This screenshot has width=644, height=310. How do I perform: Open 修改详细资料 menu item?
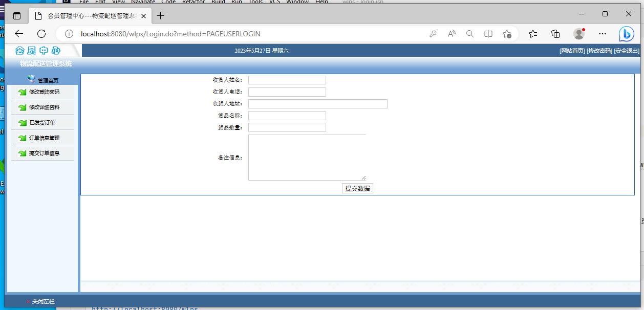[x=44, y=107]
